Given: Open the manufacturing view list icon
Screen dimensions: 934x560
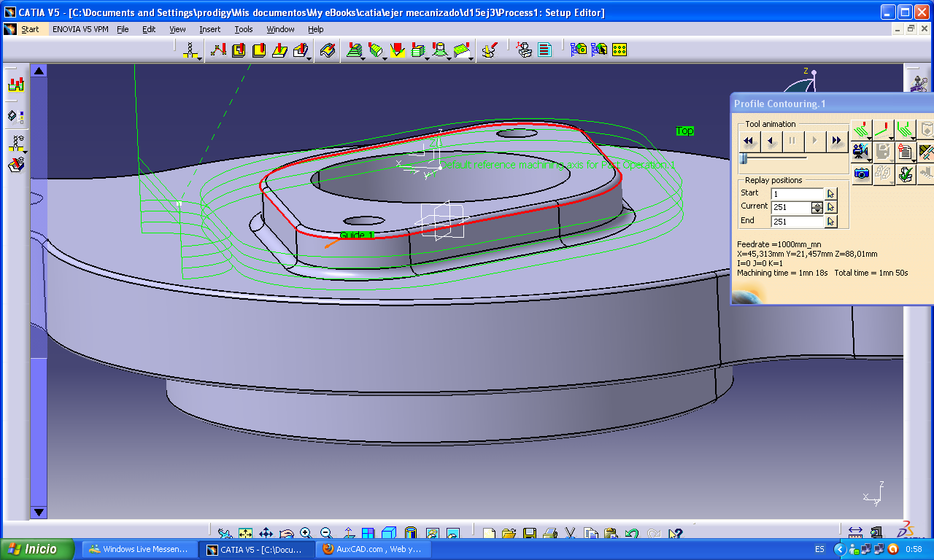Looking at the screenshot, I should [545, 50].
